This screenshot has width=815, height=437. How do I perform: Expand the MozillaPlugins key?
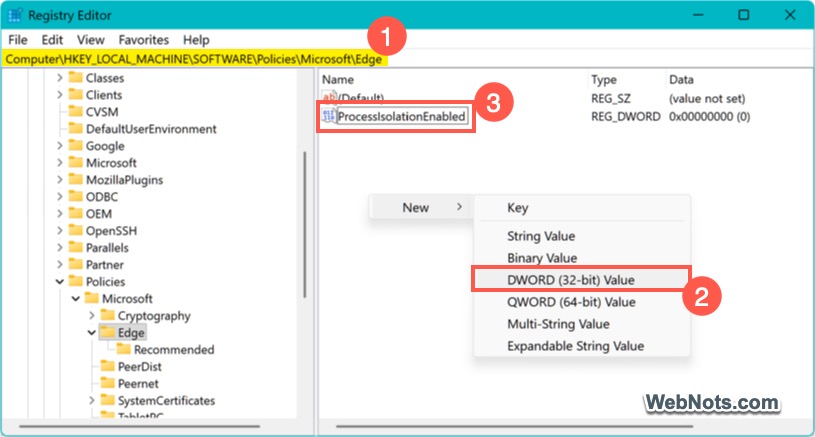pyautogui.click(x=60, y=180)
